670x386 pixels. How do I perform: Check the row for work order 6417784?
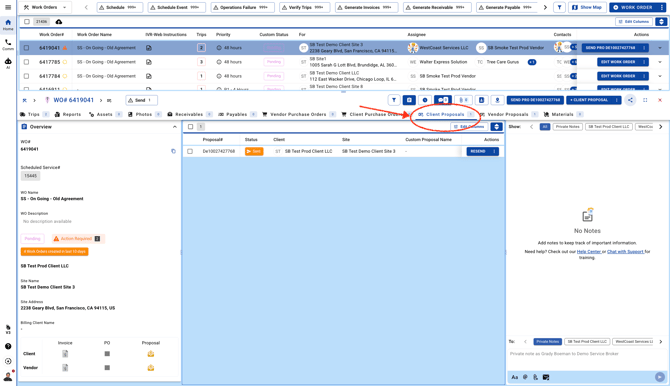click(x=26, y=76)
